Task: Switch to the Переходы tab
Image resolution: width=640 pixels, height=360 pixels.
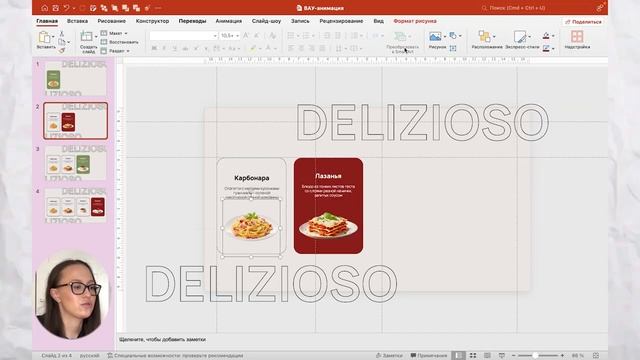Action: (192, 21)
